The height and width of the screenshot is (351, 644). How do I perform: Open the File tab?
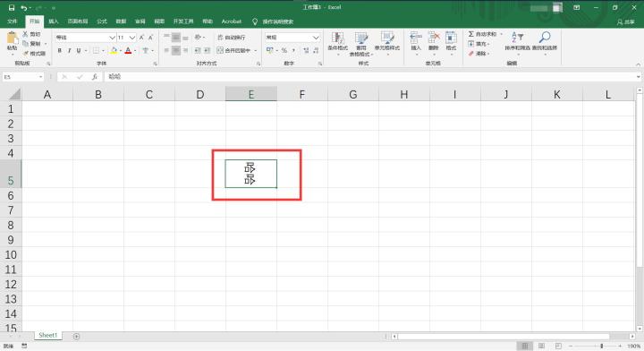point(13,21)
